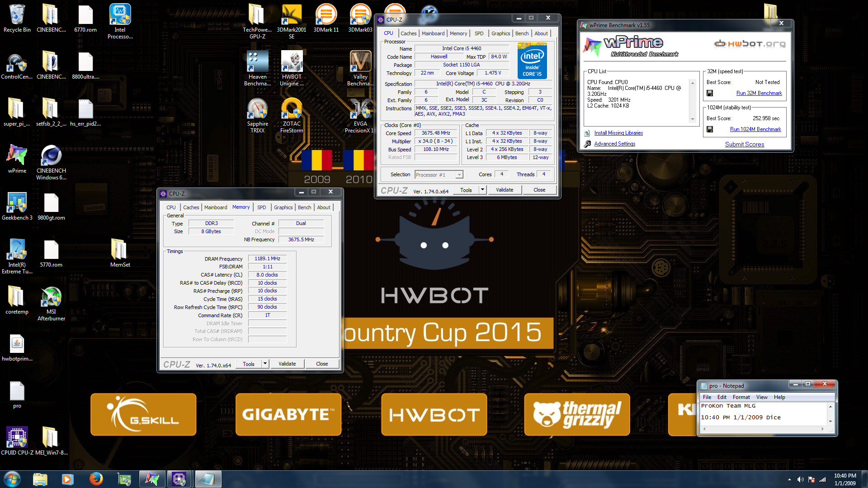Click the 32M save score floppy icon
Viewport: 868px width, 488px height.
710,93
